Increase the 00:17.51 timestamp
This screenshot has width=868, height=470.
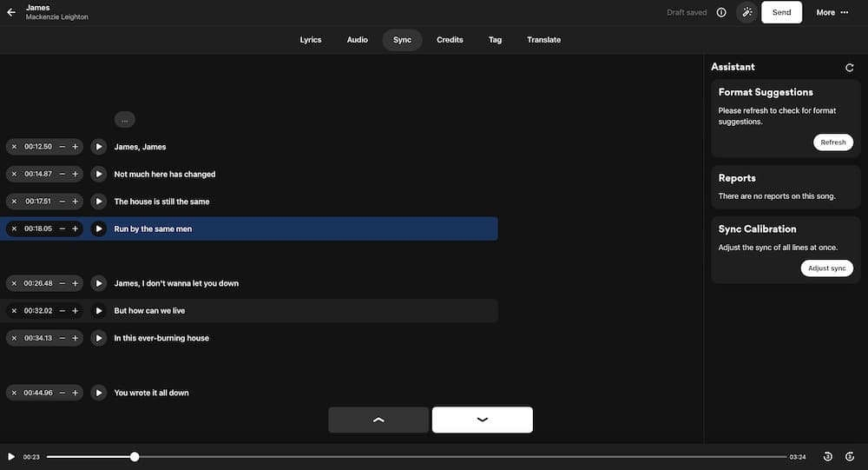tap(76, 202)
